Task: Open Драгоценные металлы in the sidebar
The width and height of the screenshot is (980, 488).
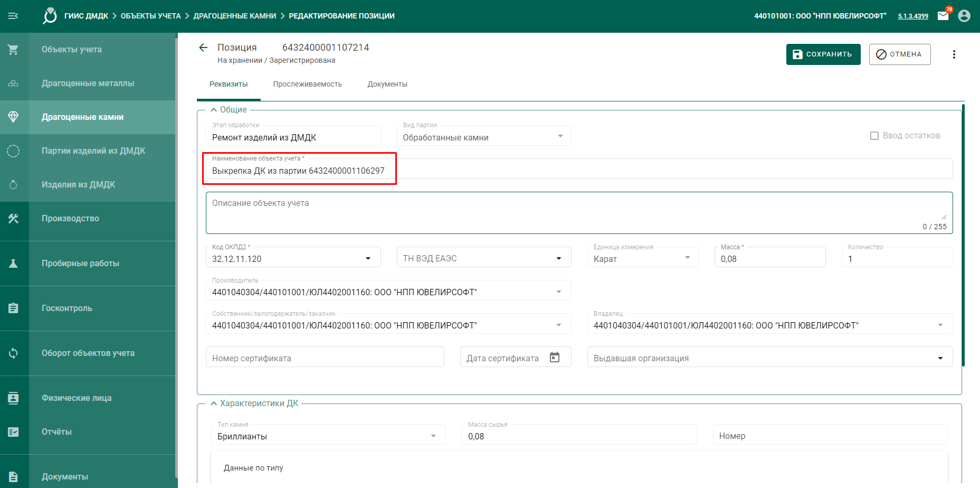Action: tap(88, 83)
